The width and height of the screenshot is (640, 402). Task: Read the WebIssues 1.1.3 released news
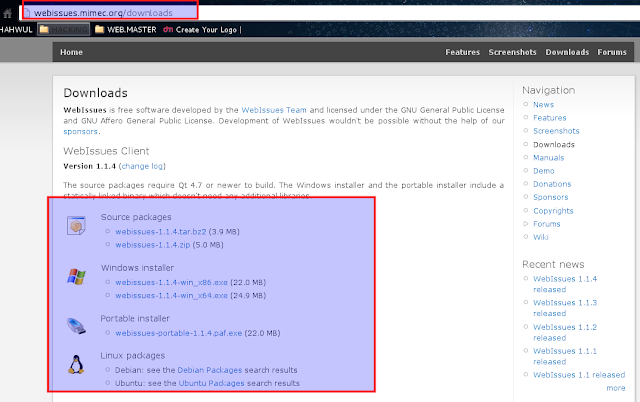pos(565,308)
